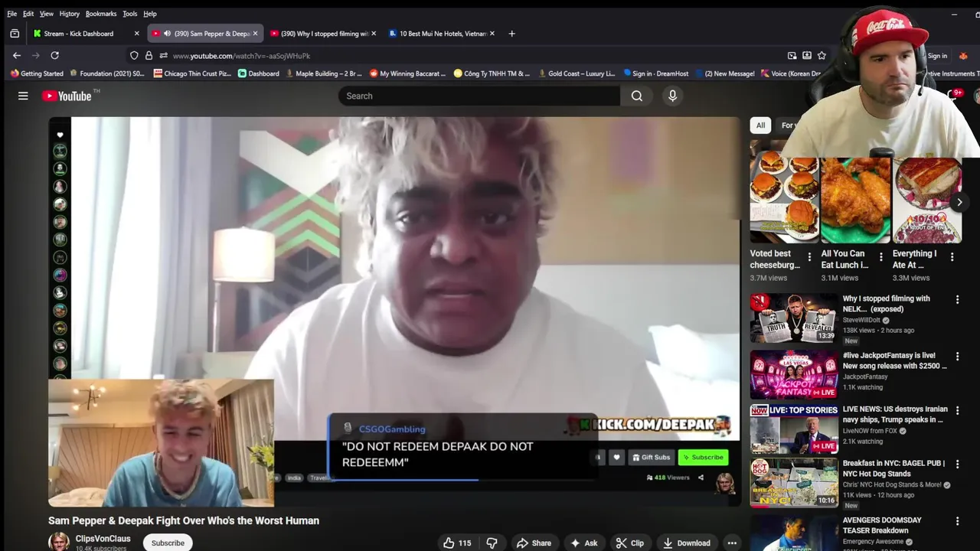Screen dimensions: 980x551
Task: Open a new browser tab with the plus icon
Action: 511,34
